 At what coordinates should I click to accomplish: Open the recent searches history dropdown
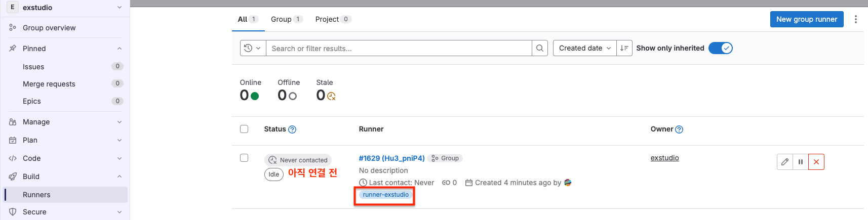tap(253, 48)
